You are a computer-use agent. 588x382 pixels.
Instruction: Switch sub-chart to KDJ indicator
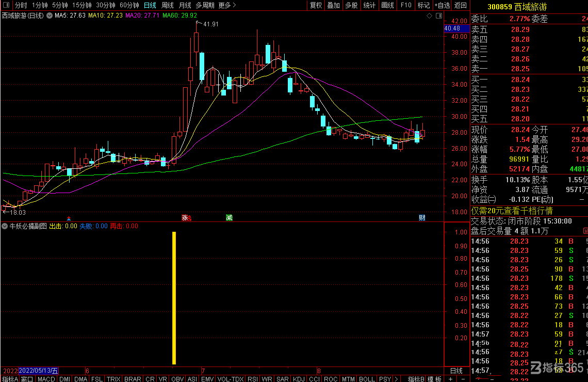[299, 379]
